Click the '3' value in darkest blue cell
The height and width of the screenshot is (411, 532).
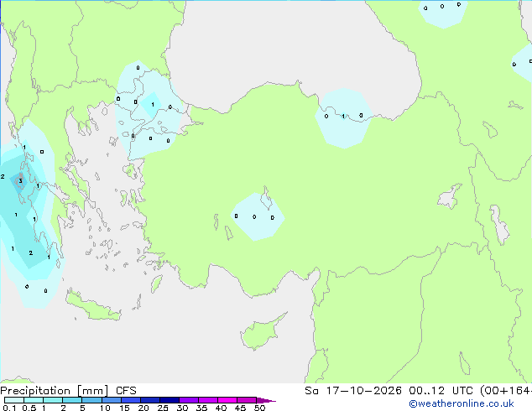tap(20, 180)
